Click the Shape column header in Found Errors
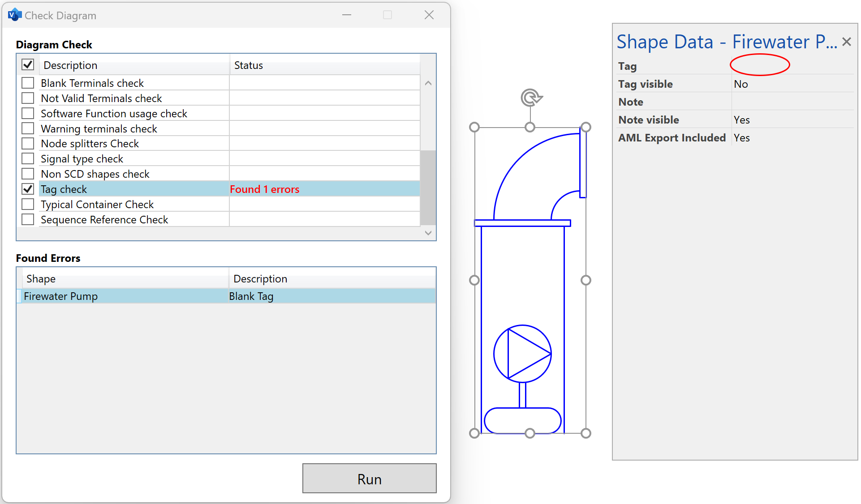 click(x=125, y=278)
